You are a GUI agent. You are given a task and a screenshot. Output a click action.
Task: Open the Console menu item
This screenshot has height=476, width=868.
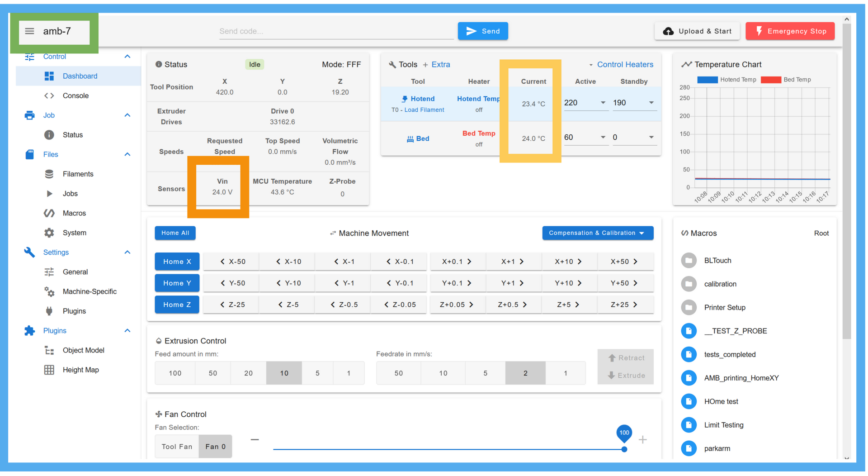click(x=75, y=95)
